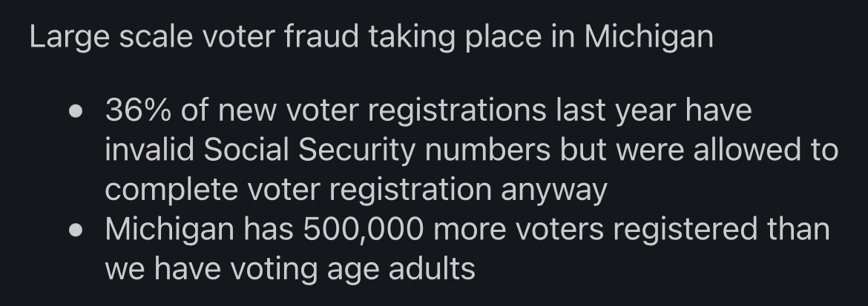Click the second bullet point marker
868x306 pixels.
click(x=76, y=230)
